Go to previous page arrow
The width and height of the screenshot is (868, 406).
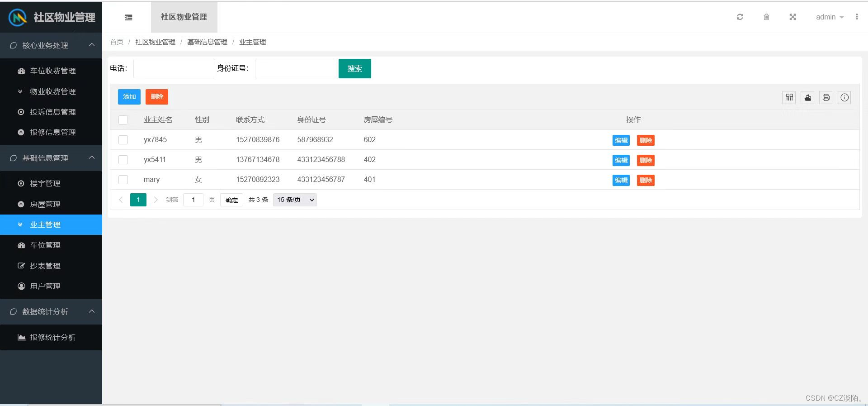pyautogui.click(x=121, y=200)
